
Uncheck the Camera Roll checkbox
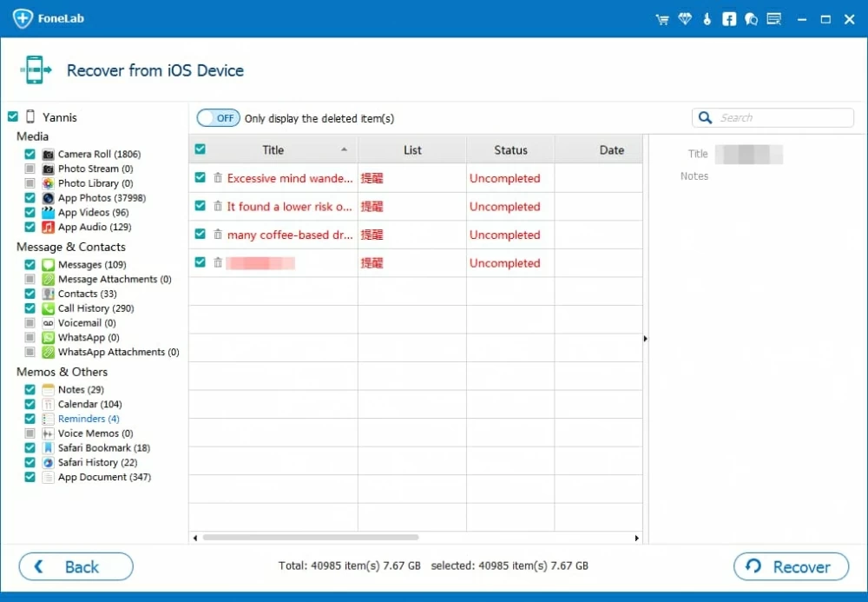coord(30,154)
